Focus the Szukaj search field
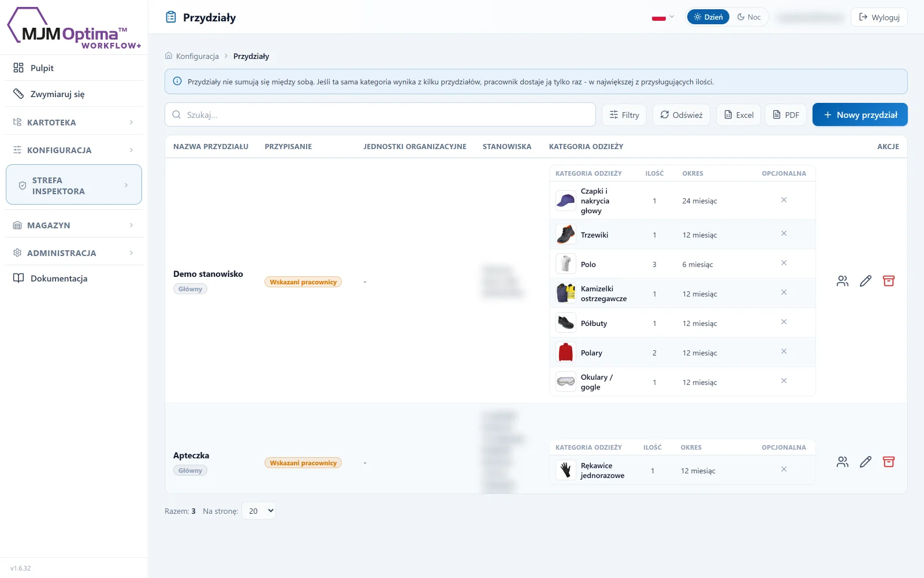 click(x=380, y=114)
